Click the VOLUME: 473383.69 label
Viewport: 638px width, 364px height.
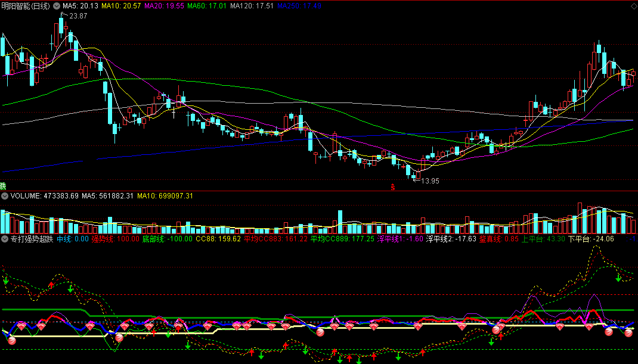pos(44,196)
